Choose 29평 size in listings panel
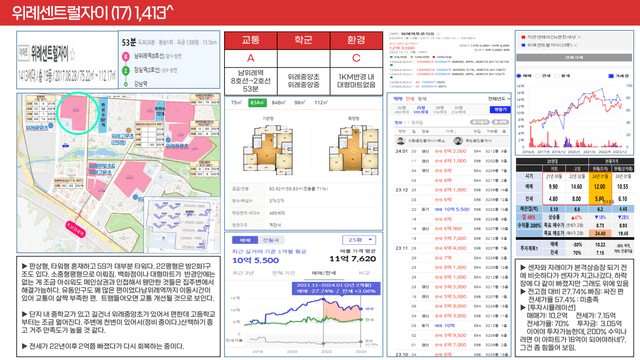The image size is (640, 360). coord(439,109)
